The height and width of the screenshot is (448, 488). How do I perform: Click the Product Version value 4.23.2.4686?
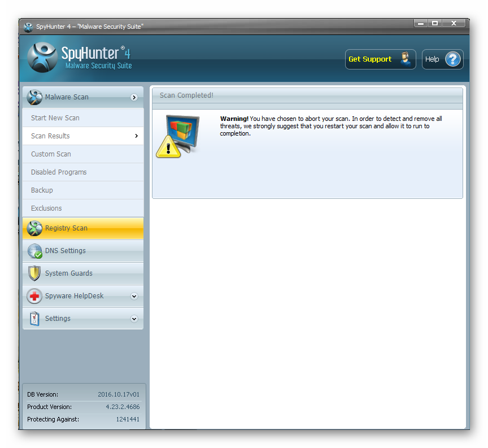[x=123, y=407]
